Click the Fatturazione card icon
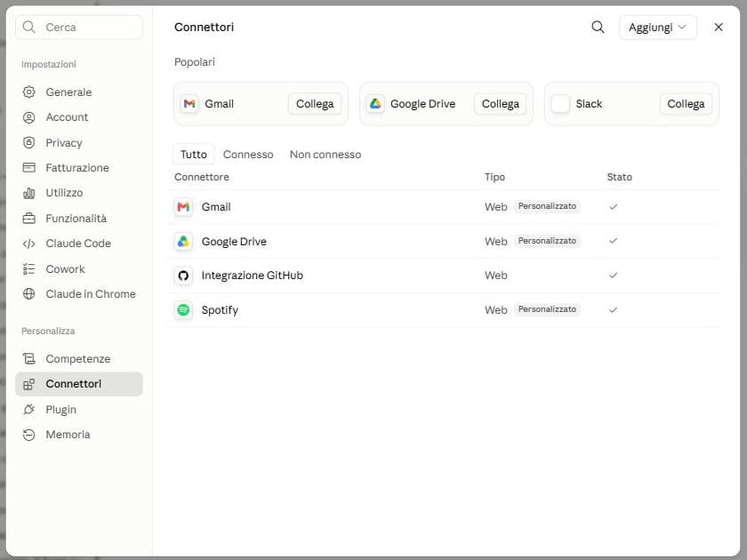747x560 pixels. (29, 168)
